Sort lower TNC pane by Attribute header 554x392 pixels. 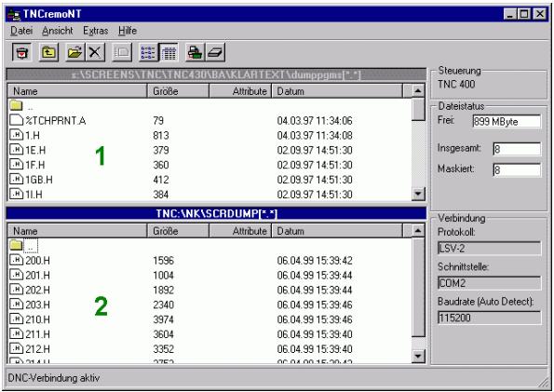[x=240, y=231]
